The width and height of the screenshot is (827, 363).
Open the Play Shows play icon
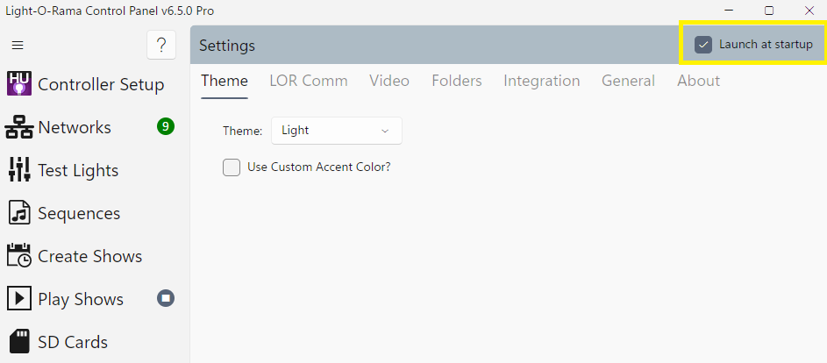pyautogui.click(x=19, y=299)
